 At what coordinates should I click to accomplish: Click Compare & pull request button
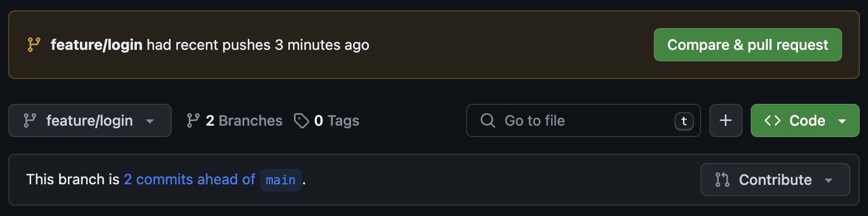coord(748,45)
